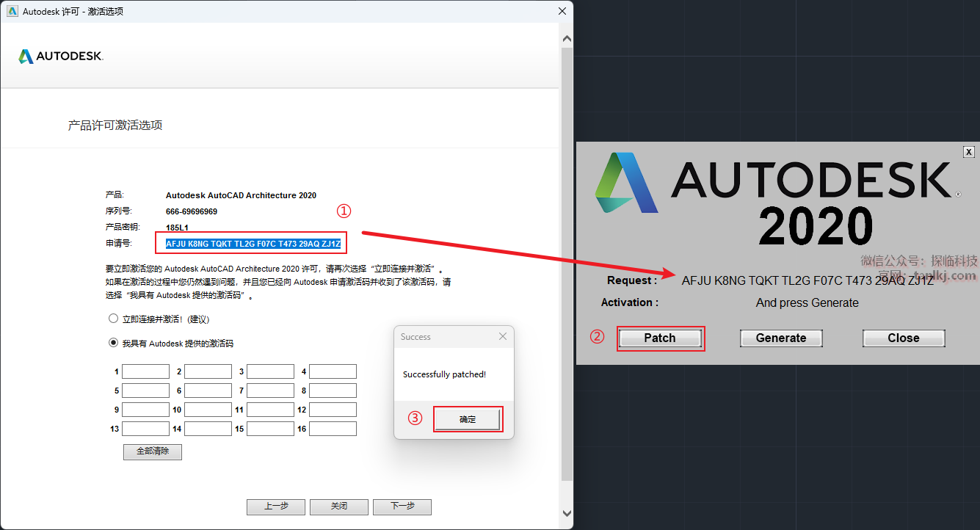Click the Request field in the keygen

pyautogui.click(x=807, y=280)
